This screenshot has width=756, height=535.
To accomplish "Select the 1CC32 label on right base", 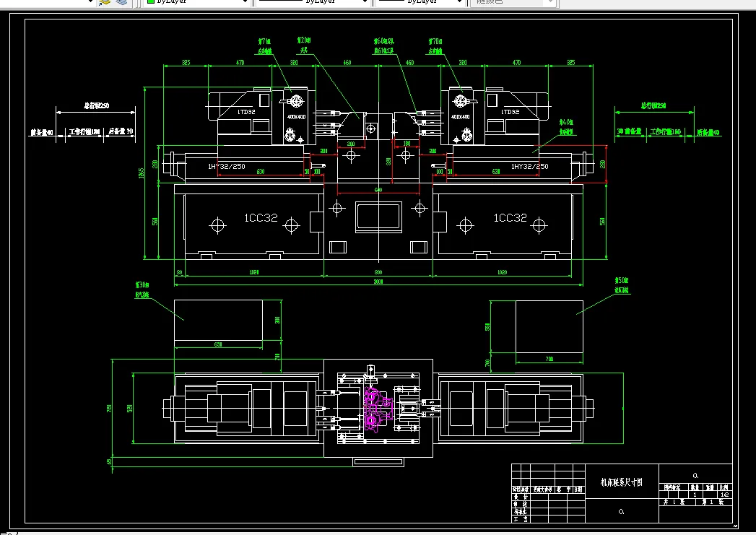I will tap(510, 218).
